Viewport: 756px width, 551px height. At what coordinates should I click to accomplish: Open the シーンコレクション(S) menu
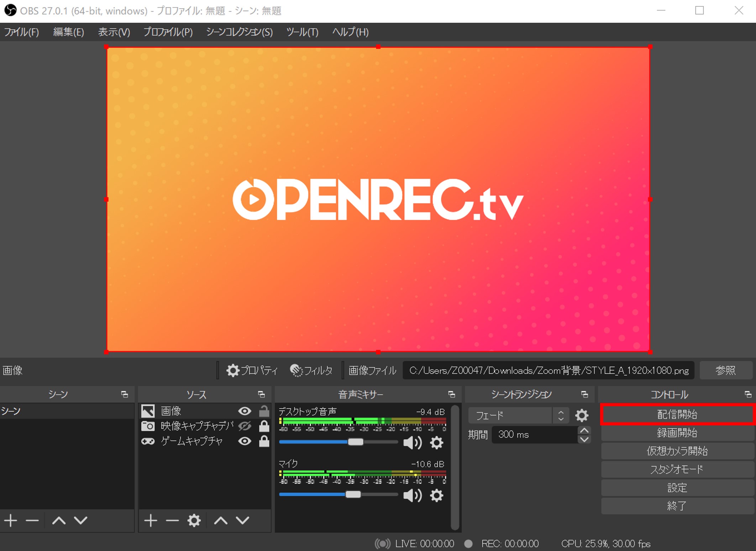(x=239, y=32)
